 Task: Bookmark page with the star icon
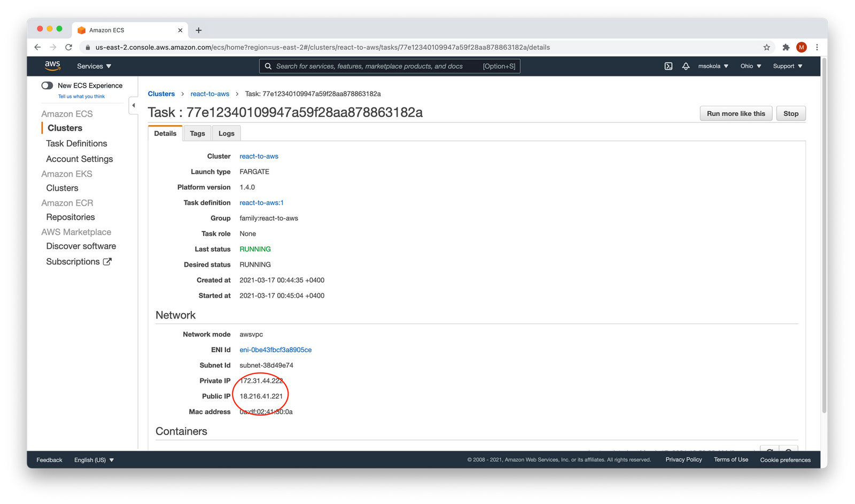pyautogui.click(x=767, y=47)
